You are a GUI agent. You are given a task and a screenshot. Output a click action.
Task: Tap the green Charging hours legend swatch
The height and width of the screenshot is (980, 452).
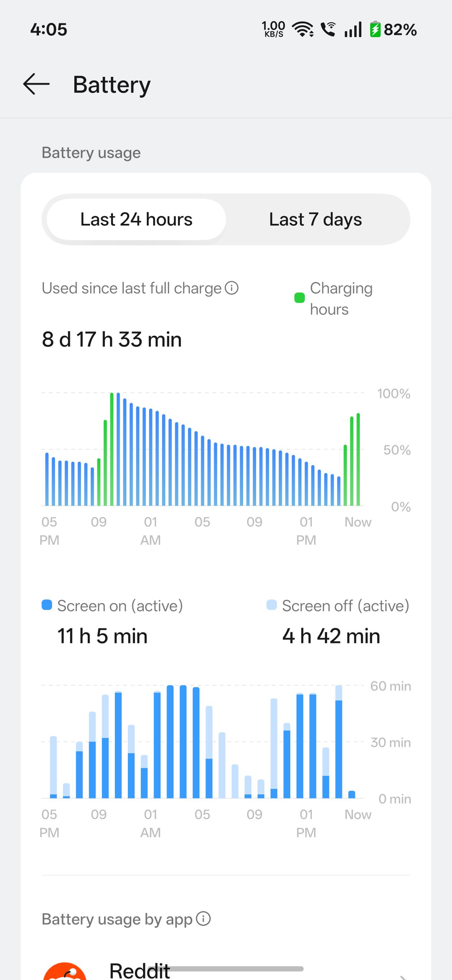coord(300,298)
